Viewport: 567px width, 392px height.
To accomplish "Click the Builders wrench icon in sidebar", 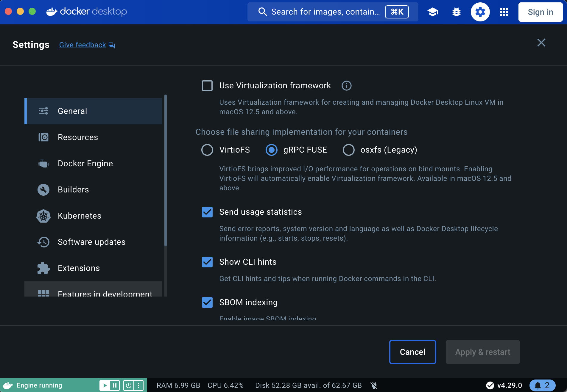I will click(x=43, y=189).
